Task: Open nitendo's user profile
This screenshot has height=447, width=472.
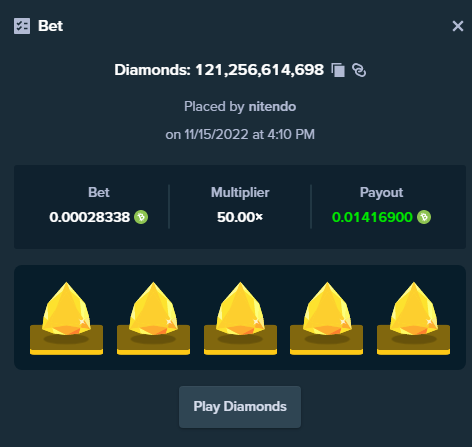Action: [x=272, y=107]
